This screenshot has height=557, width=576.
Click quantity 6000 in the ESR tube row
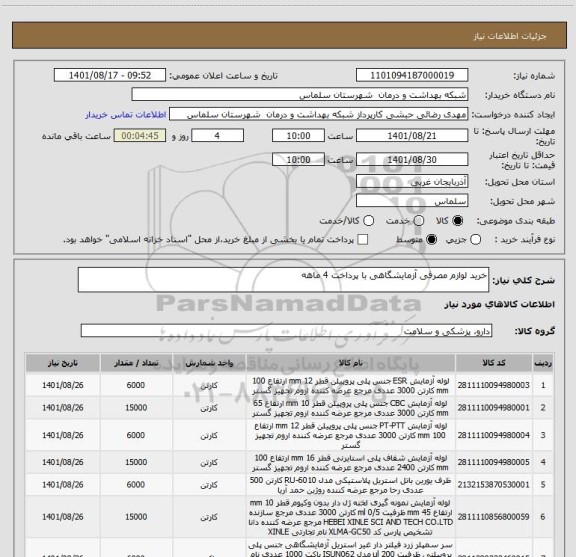point(136,385)
